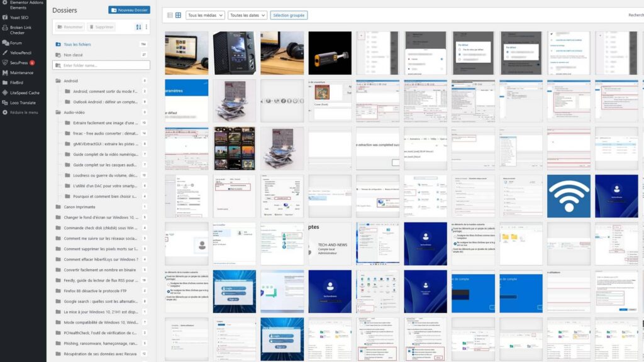Expand the Android folder in tree
The width and height of the screenshot is (644, 362).
tap(58, 81)
